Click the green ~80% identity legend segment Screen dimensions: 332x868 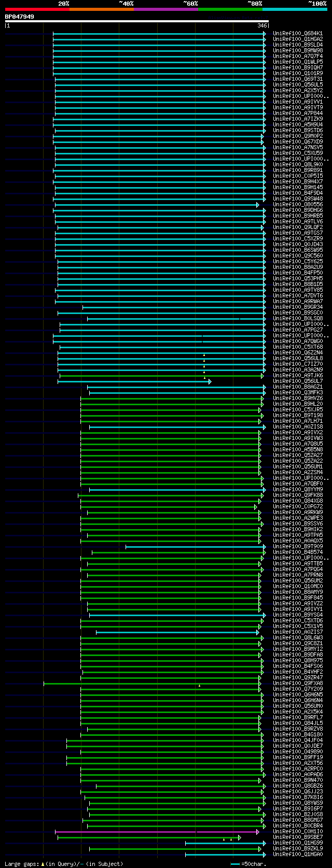pyautogui.click(x=230, y=9)
